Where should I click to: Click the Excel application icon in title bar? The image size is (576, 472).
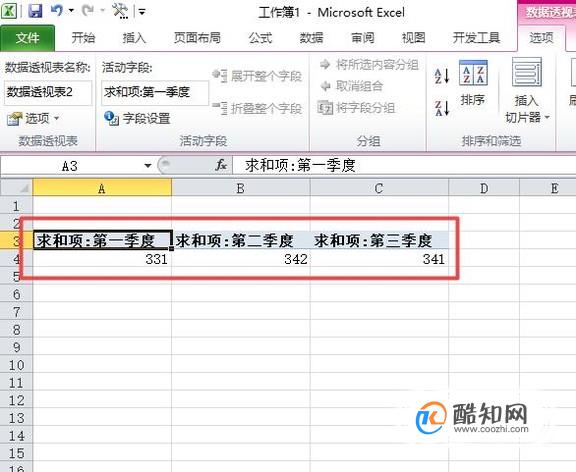(x=9, y=11)
